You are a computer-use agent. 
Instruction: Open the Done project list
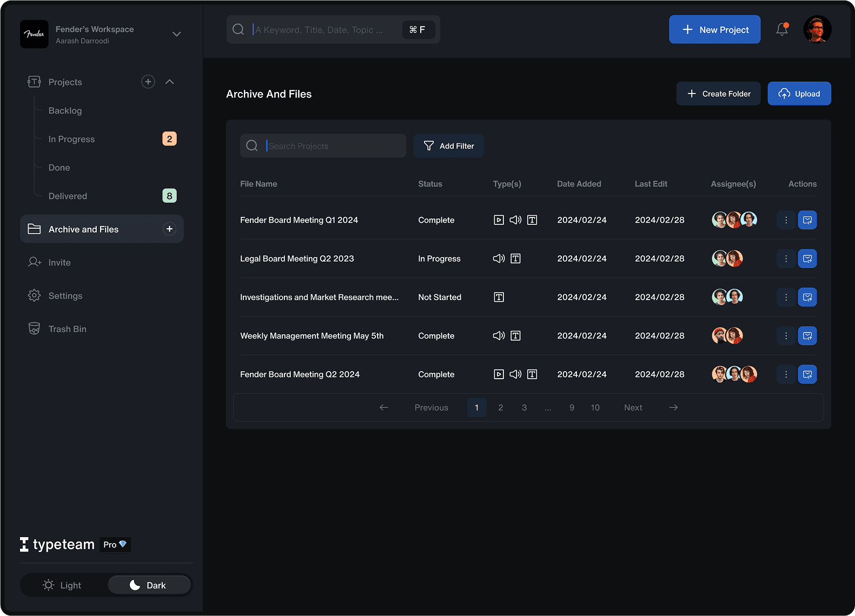point(59,168)
